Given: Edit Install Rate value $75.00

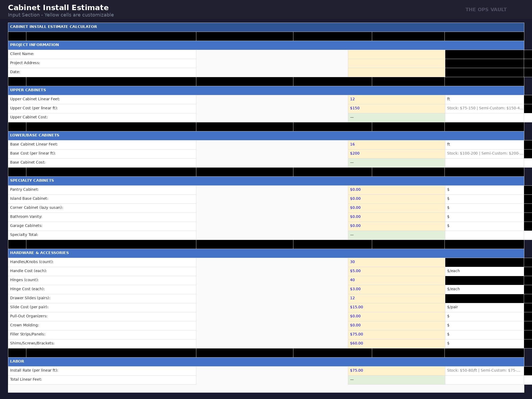Looking at the screenshot, I should pyautogui.click(x=396, y=371).
